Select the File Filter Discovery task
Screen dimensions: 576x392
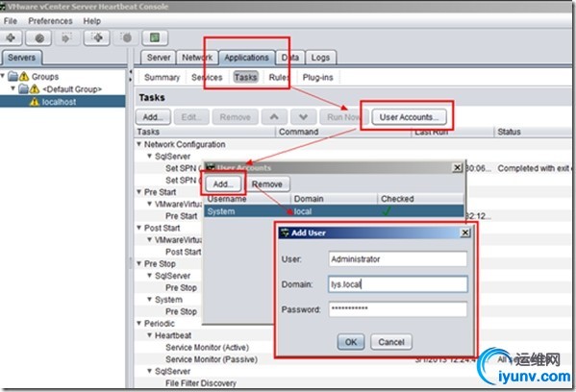(x=201, y=382)
